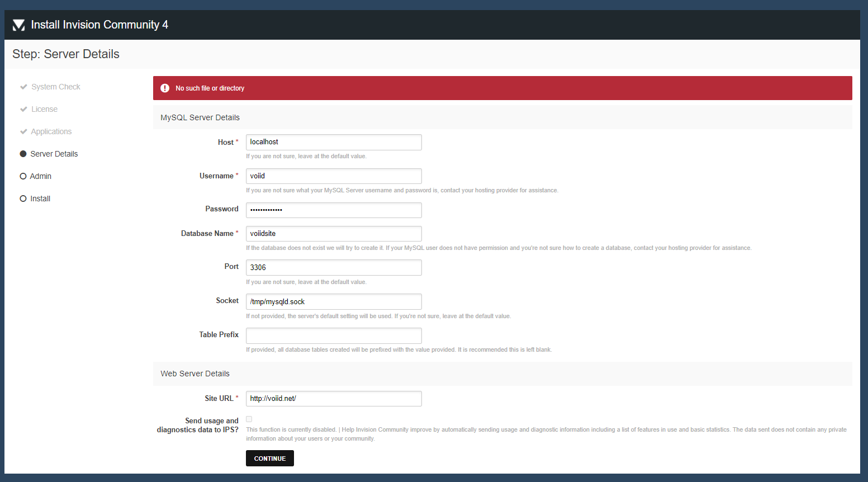The image size is (868, 482).
Task: Click the Port field label
Action: point(231,266)
